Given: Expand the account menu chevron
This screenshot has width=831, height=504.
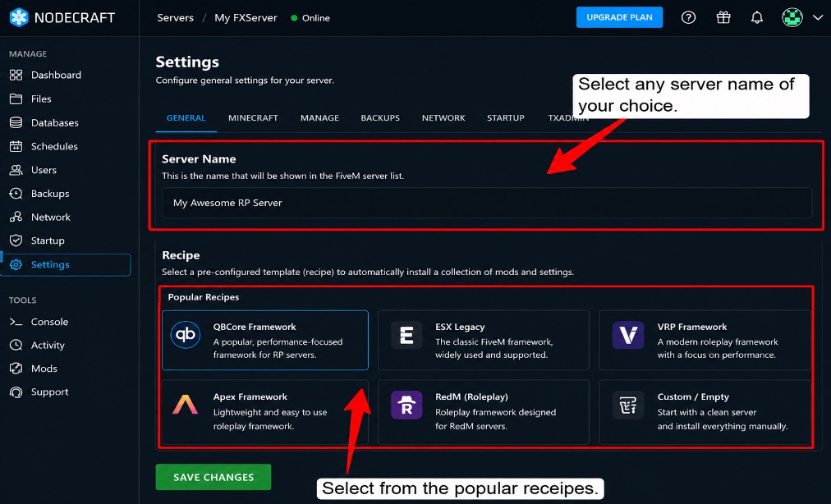Looking at the screenshot, I should click(818, 17).
